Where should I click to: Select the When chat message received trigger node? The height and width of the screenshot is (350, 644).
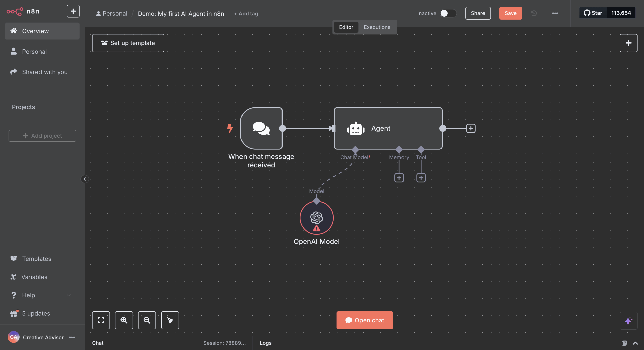(261, 128)
